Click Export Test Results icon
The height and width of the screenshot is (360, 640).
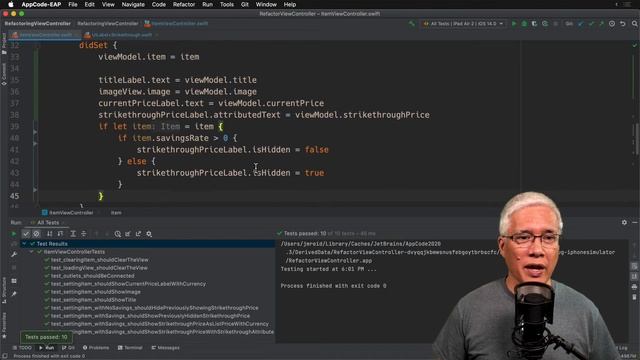pyautogui.click(x=138, y=234)
